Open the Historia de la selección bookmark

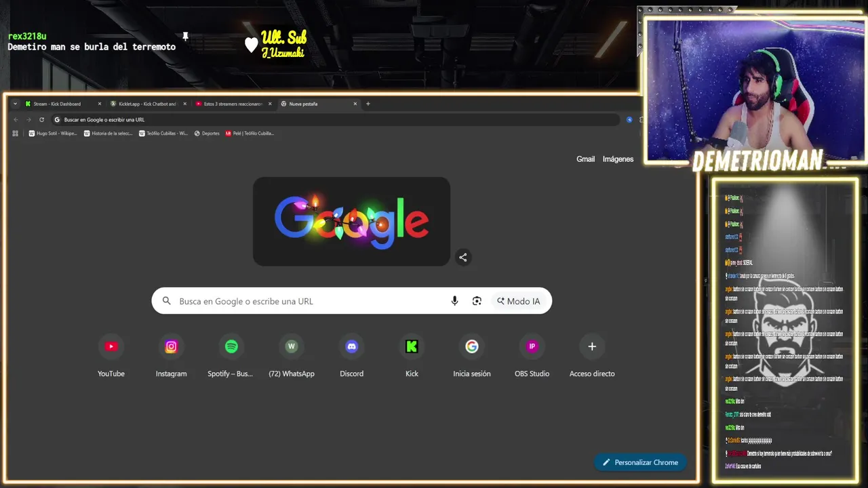click(108, 134)
